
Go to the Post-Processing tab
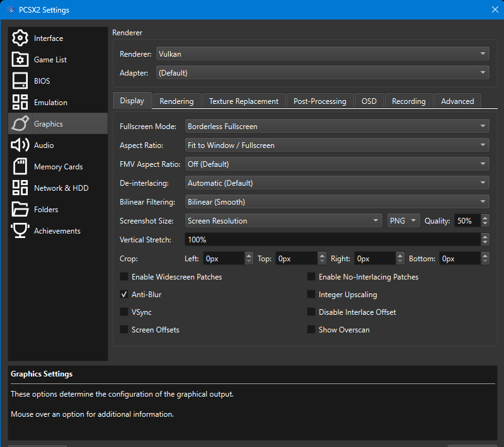pyautogui.click(x=320, y=101)
